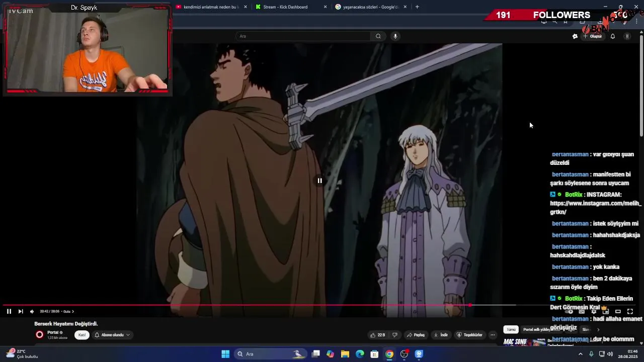Click the video center pause overlay icon

[x=319, y=180]
